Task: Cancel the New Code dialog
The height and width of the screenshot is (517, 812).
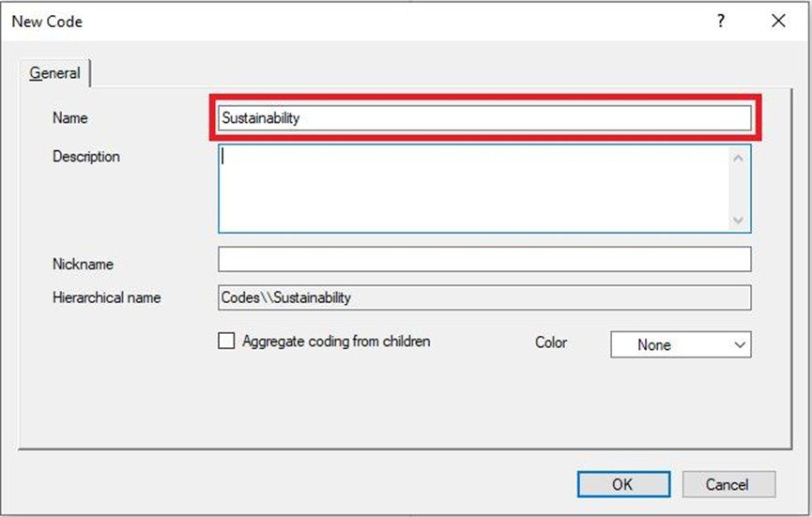Action: pos(728,484)
